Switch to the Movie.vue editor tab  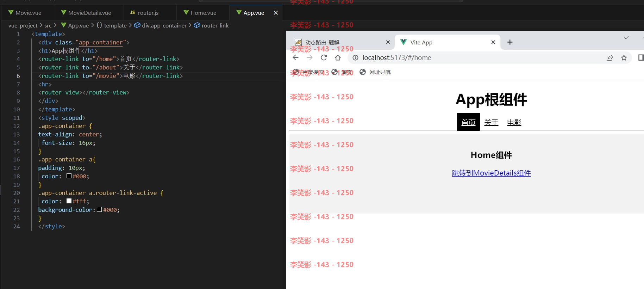(27, 13)
